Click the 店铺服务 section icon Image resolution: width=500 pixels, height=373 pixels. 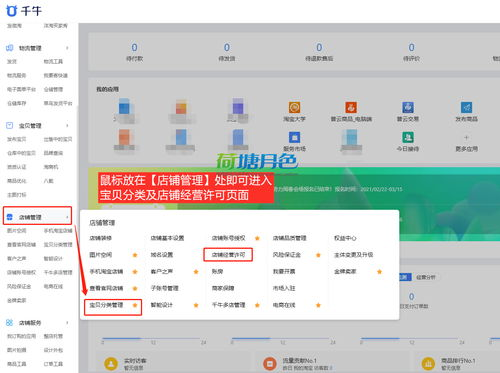point(10,322)
